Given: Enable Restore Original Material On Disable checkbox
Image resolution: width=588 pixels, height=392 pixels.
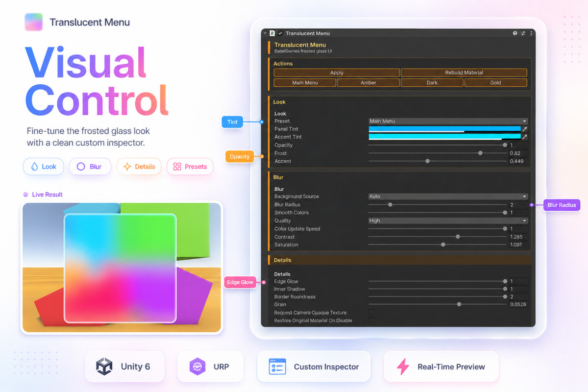Looking at the screenshot, I should click(x=371, y=320).
